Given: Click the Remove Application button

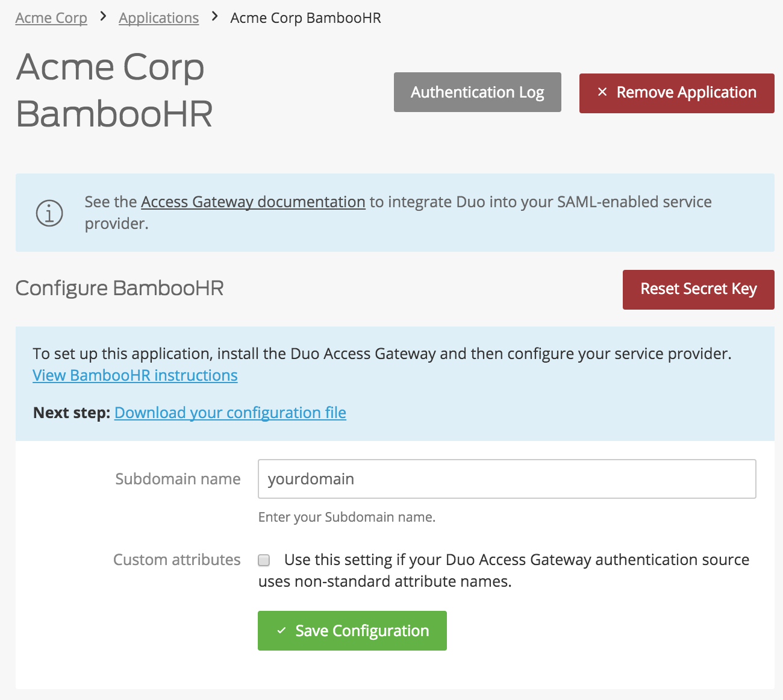Looking at the screenshot, I should (676, 93).
